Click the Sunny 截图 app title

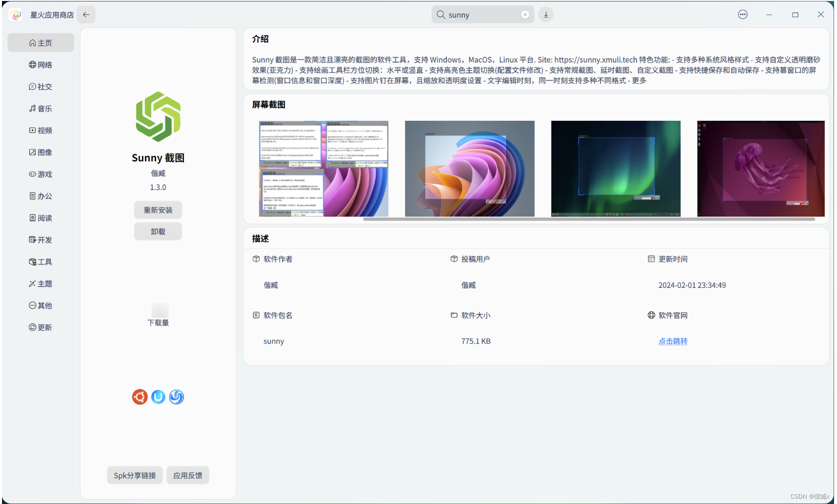point(158,158)
